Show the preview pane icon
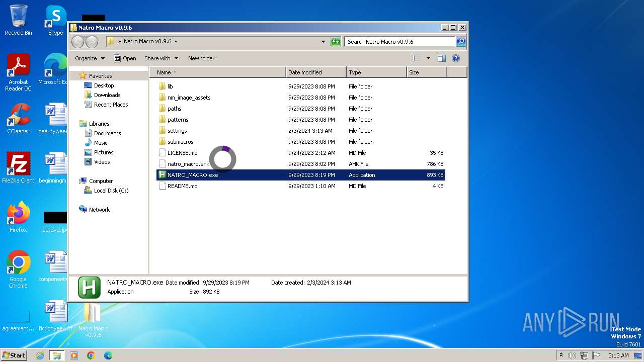The height and width of the screenshot is (362, 644). pyautogui.click(x=441, y=58)
